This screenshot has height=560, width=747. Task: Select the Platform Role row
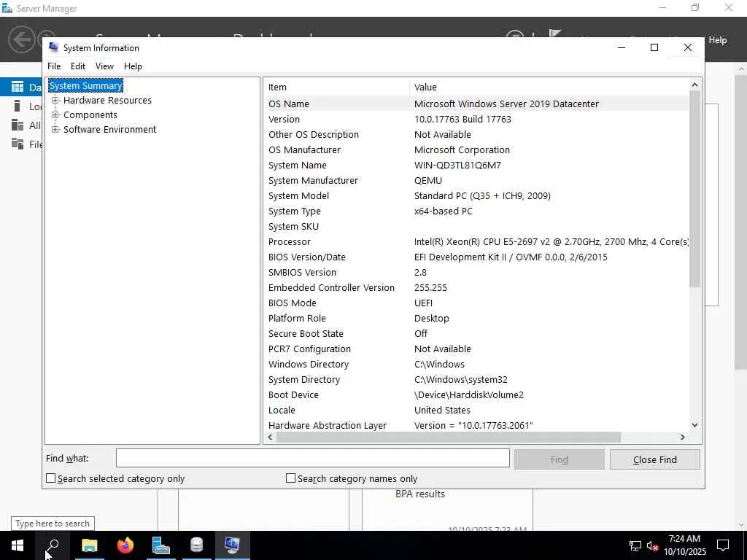[477, 318]
